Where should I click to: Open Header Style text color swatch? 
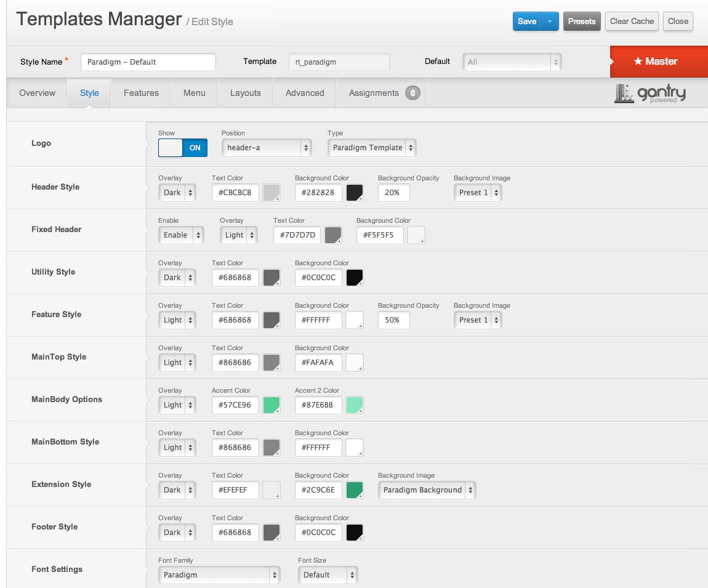272,192
